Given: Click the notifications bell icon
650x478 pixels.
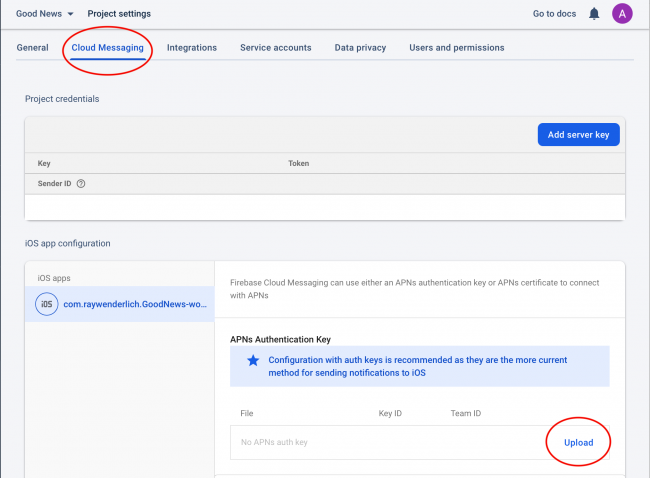Looking at the screenshot, I should click(594, 14).
